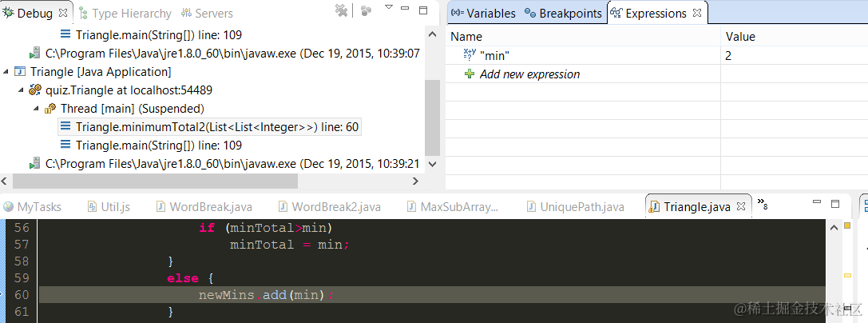The image size is (868, 323).
Task: Click the Debug view horizontal scrollbar thumb
Action: pyautogui.click(x=155, y=181)
